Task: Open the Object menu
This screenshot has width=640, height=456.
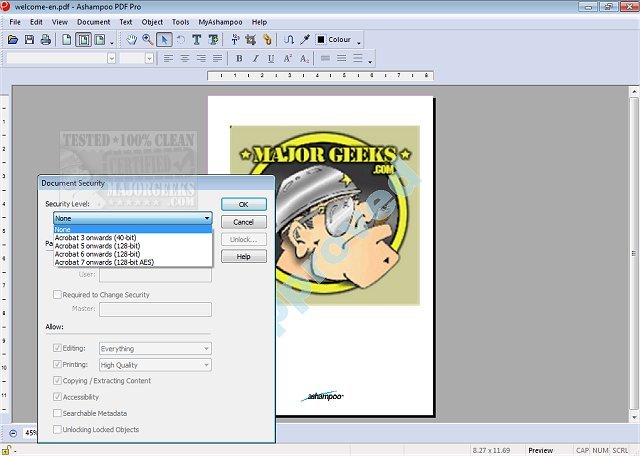Action: point(152,22)
